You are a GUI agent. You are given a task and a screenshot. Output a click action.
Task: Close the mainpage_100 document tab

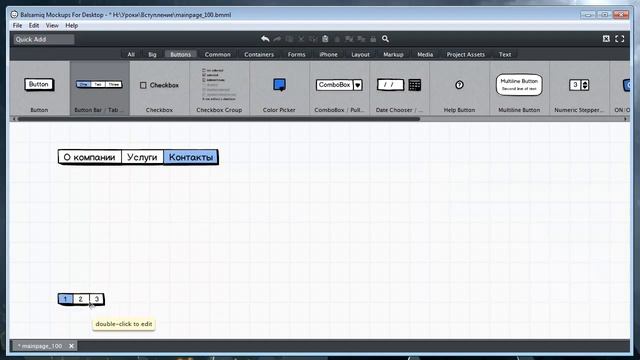pos(71,346)
